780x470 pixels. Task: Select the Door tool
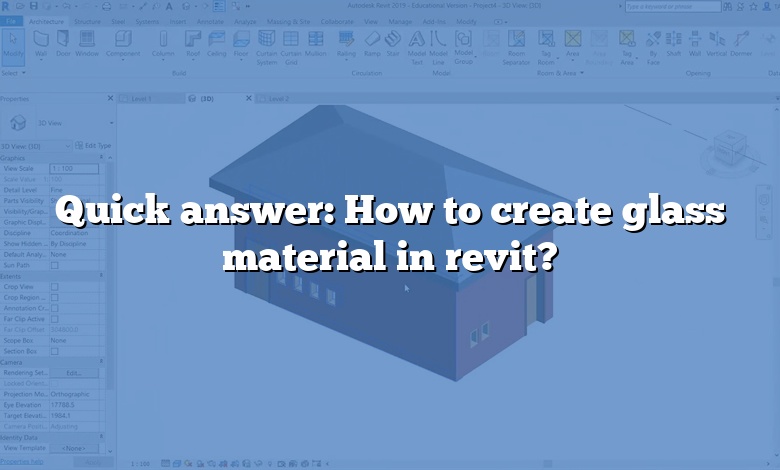pos(63,43)
